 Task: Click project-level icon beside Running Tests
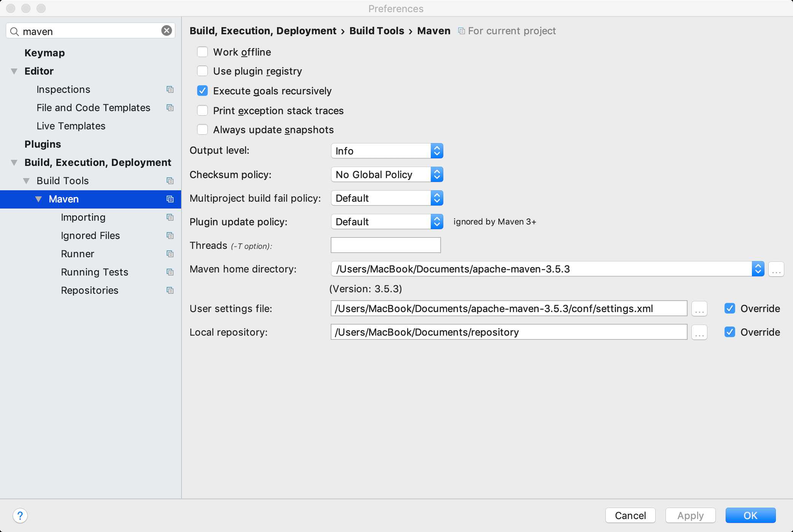170,272
